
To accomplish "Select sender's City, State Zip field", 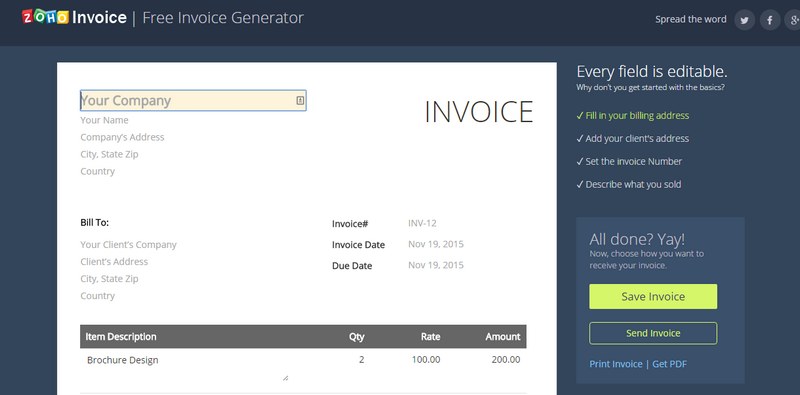I will click(109, 154).
